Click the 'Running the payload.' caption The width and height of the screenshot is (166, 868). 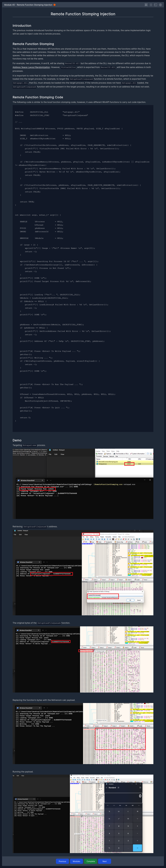23,772
